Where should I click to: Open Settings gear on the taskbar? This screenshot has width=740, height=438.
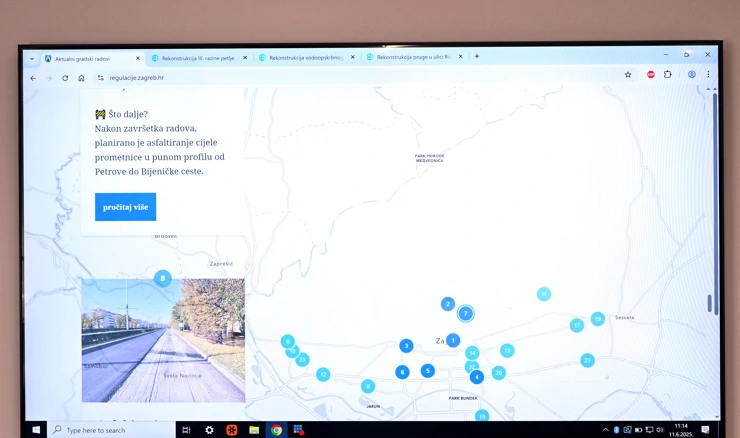(209, 430)
